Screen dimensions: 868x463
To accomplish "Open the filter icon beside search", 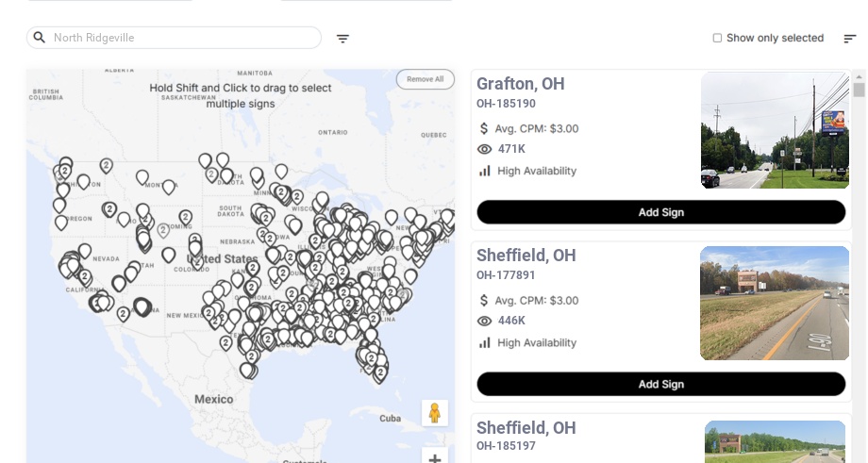I will [x=342, y=39].
